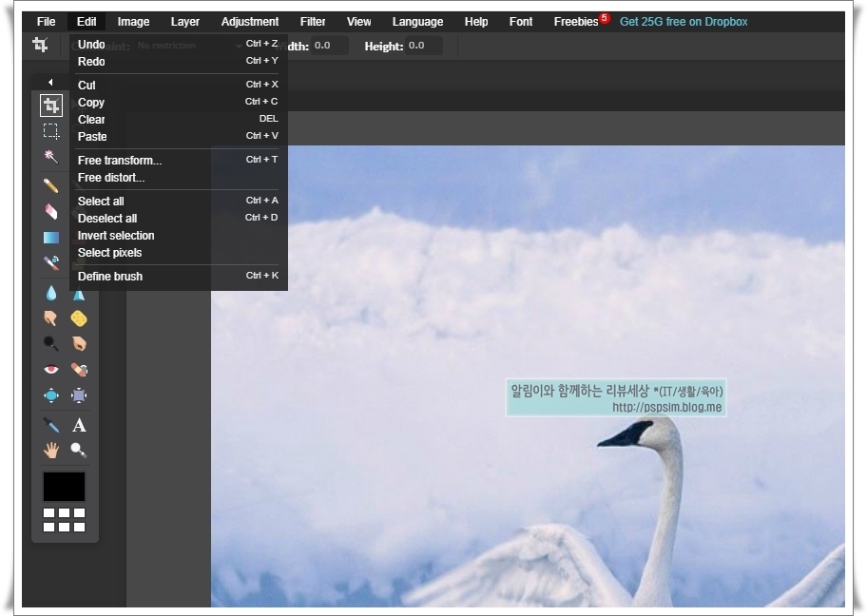Click the Height input field
Viewport: 867px width, 616px height.
(x=424, y=46)
